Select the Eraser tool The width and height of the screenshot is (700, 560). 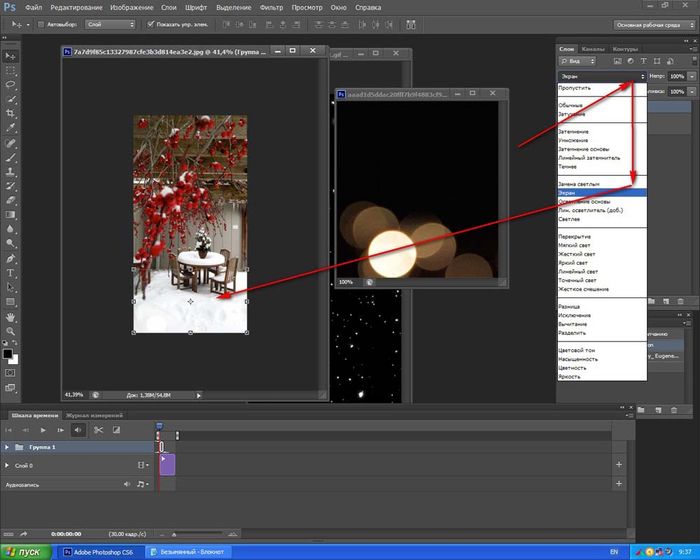[x=10, y=200]
